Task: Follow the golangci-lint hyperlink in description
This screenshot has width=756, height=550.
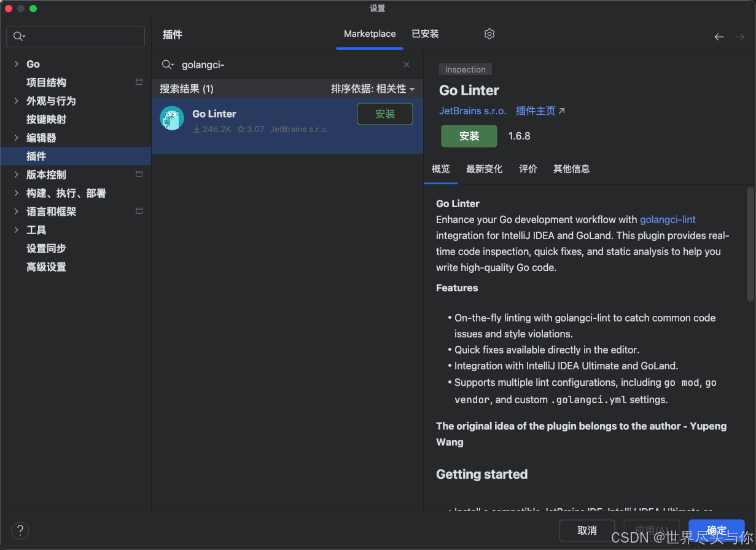Action: [668, 219]
